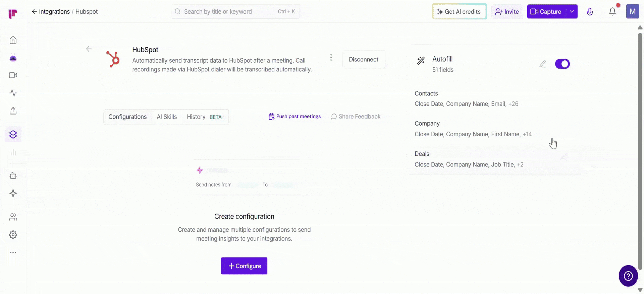The image size is (644, 294).
Task: Open the Fireflies logo home
Action: (x=13, y=14)
